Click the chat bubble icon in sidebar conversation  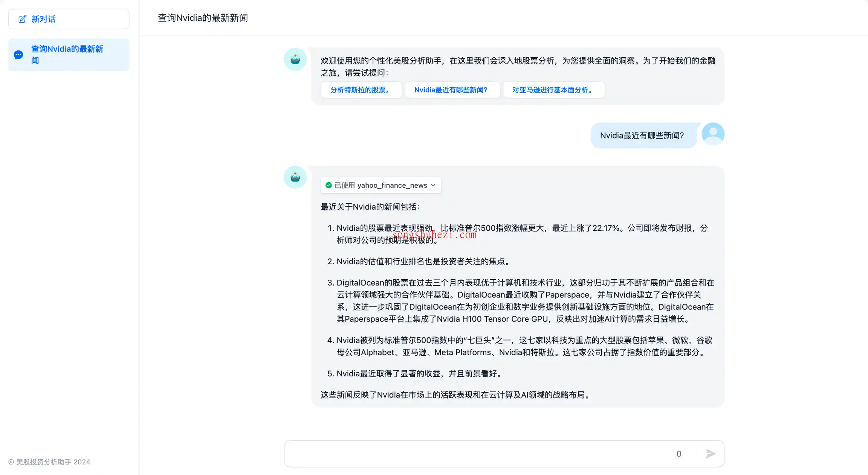click(18, 55)
